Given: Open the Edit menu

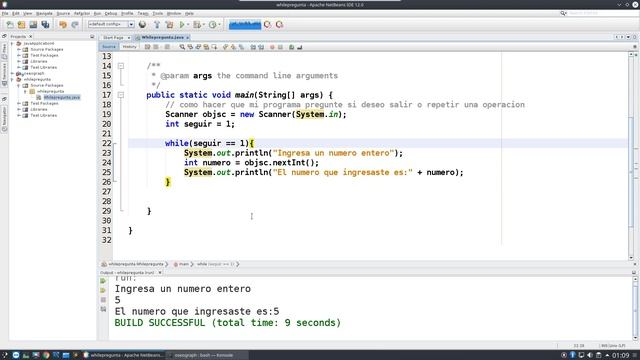Looking at the screenshot, I should coord(16,13).
